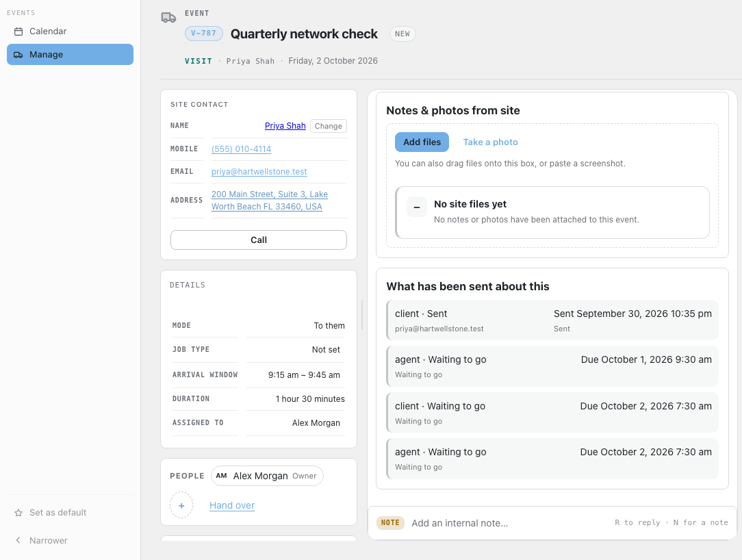Click the Mode value 'To them'

point(329,326)
